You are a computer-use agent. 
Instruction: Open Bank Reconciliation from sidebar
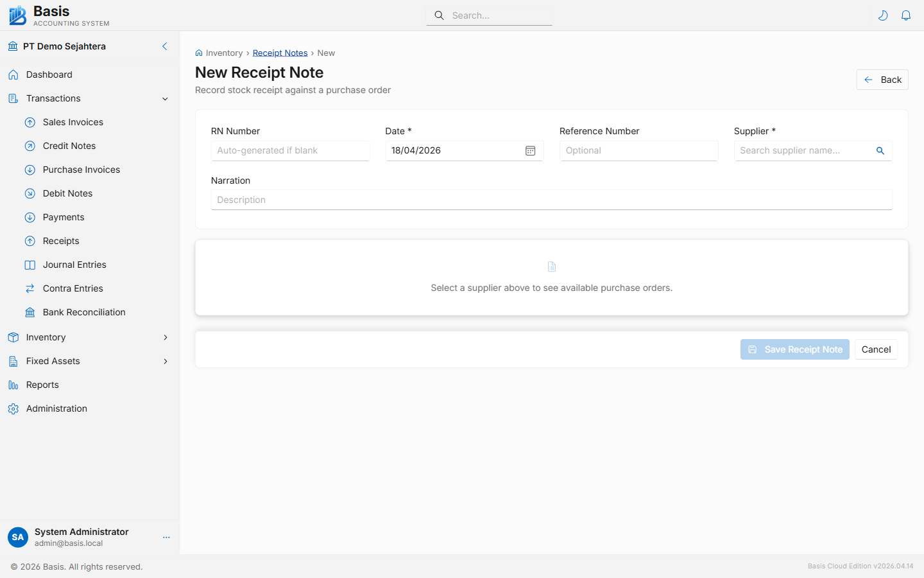[x=83, y=312]
